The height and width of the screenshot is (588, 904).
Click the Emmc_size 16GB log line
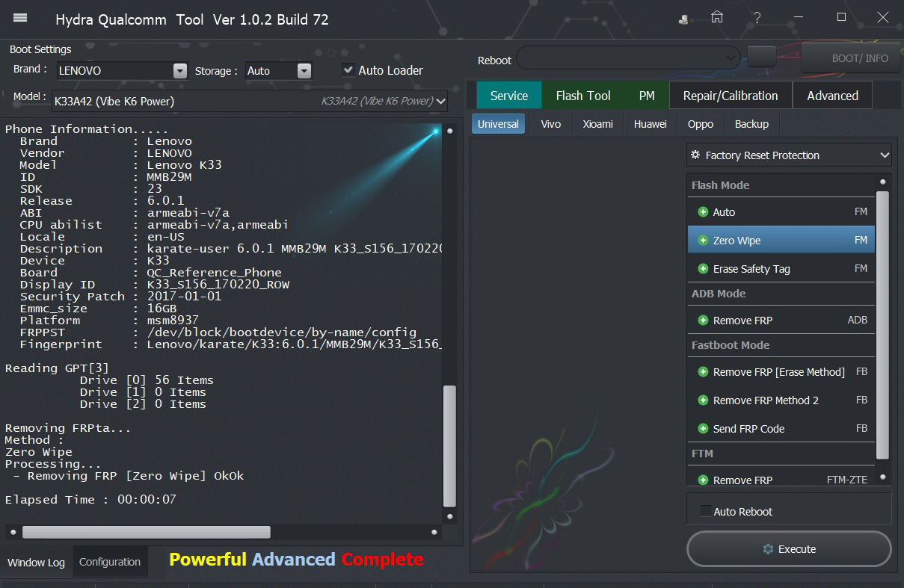click(98, 309)
